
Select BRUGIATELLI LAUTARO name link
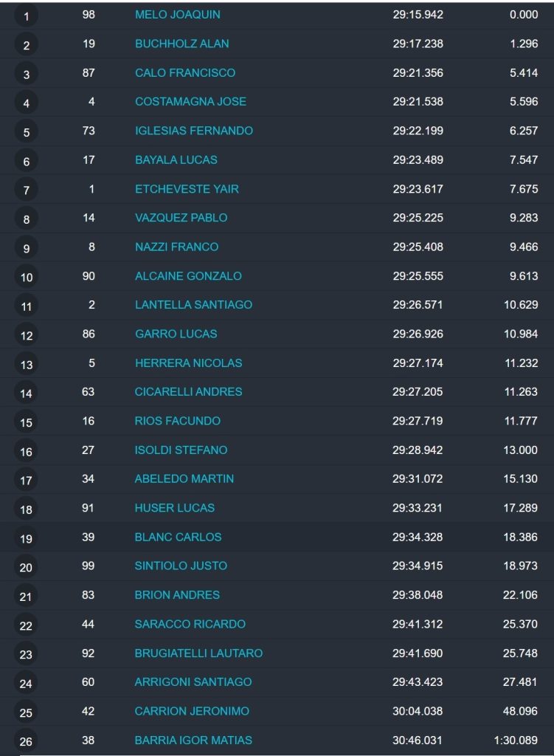[x=198, y=653]
